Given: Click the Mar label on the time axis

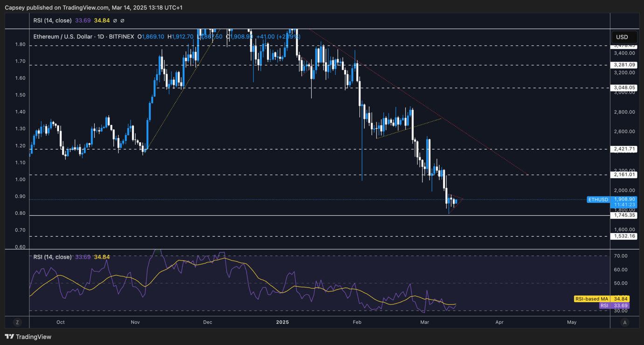Looking at the screenshot, I should [424, 322].
